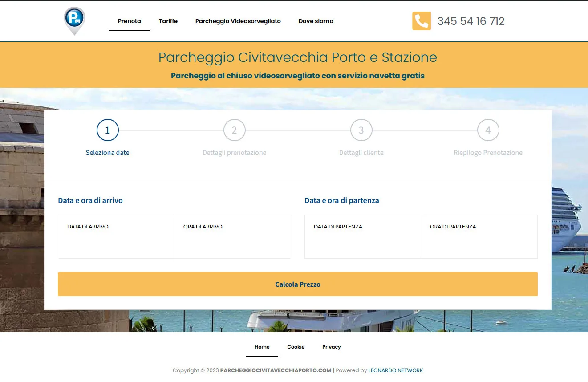Click the Calcola Prezzo button
This screenshot has height=382, width=588.
click(298, 284)
